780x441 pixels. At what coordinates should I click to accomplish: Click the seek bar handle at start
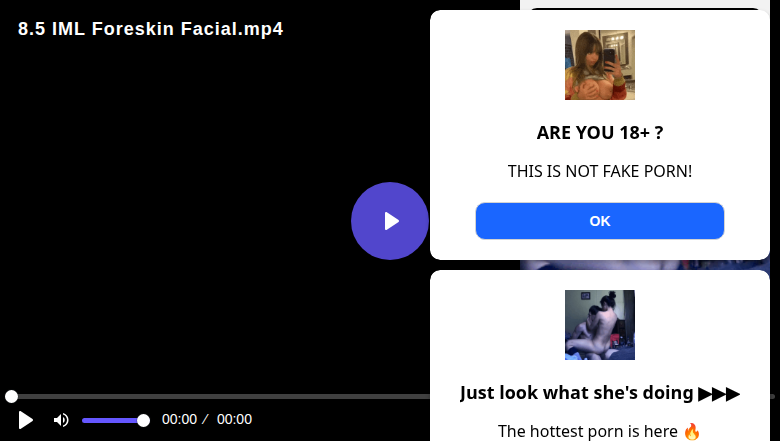[x=11, y=397]
